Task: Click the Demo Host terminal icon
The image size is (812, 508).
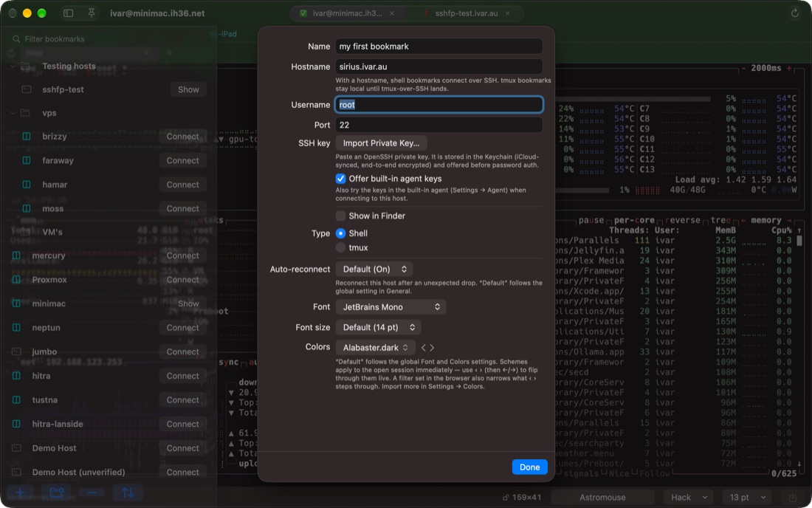Action: 16,448
